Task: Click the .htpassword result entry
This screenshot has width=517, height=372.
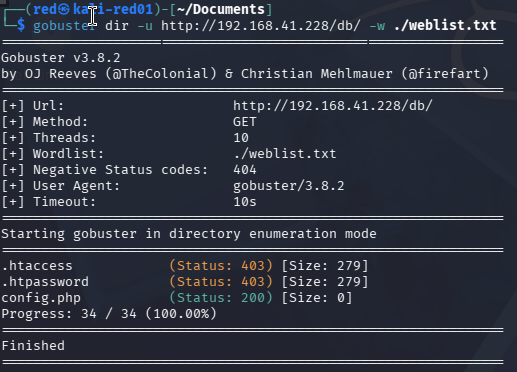Action: coord(45,282)
